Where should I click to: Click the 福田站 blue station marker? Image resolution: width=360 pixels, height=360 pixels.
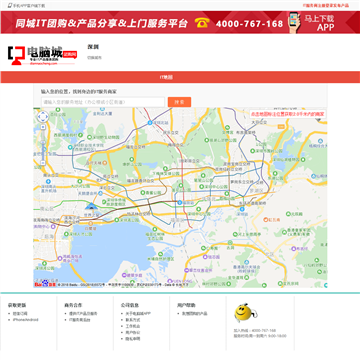coord(179,202)
